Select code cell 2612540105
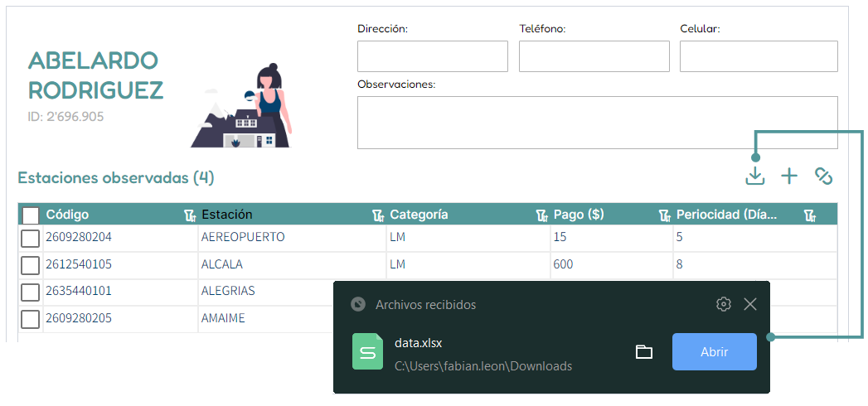868x406 pixels. pos(79,264)
